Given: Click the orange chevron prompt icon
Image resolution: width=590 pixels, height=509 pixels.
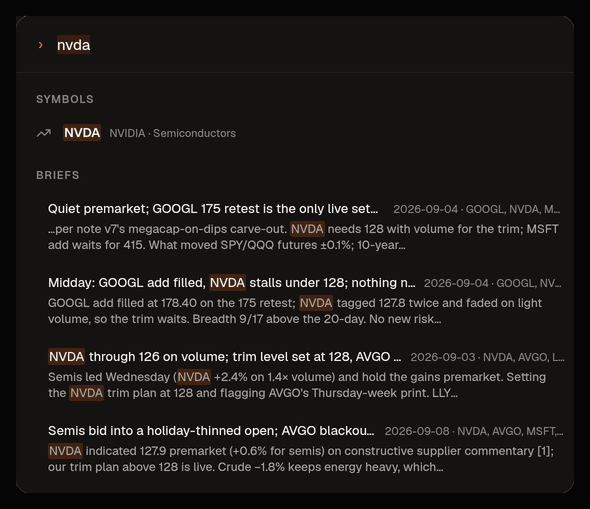Looking at the screenshot, I should point(41,46).
